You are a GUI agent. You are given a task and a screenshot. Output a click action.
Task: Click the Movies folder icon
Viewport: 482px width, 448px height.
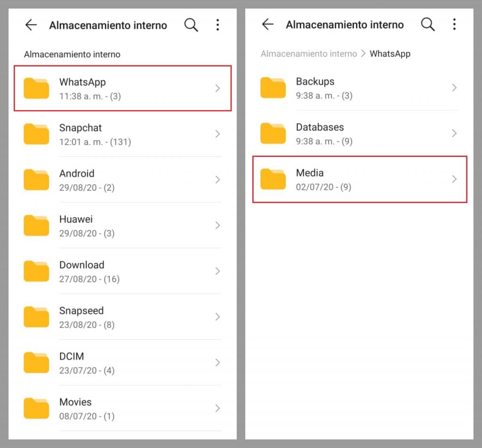pos(36,408)
